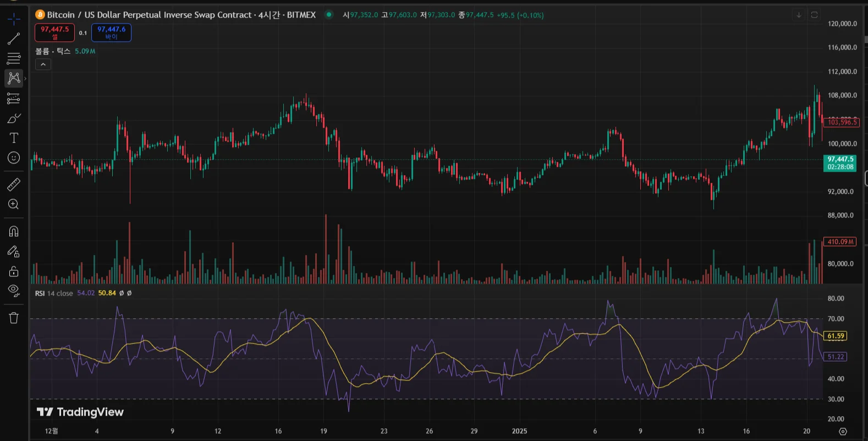Click the 410.09M volume label
Viewport: 868px width, 441px height.
(840, 242)
